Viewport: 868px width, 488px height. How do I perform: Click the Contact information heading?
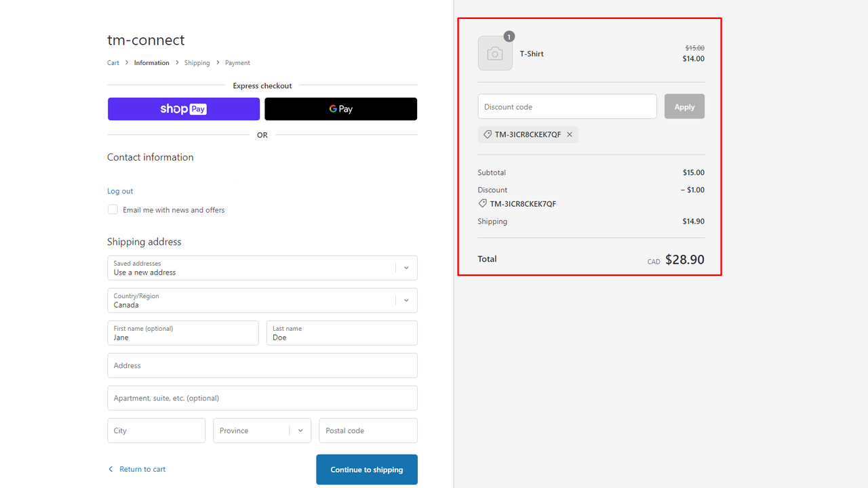151,157
